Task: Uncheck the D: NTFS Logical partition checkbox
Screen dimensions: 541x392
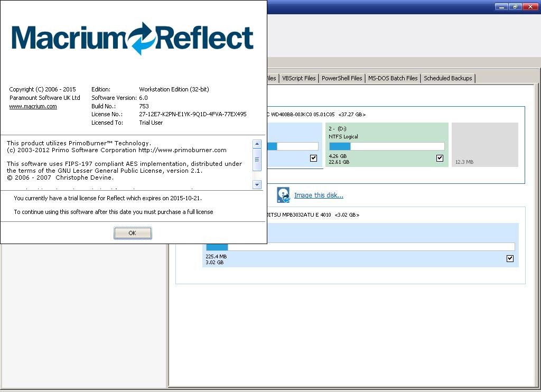Action: (440, 158)
